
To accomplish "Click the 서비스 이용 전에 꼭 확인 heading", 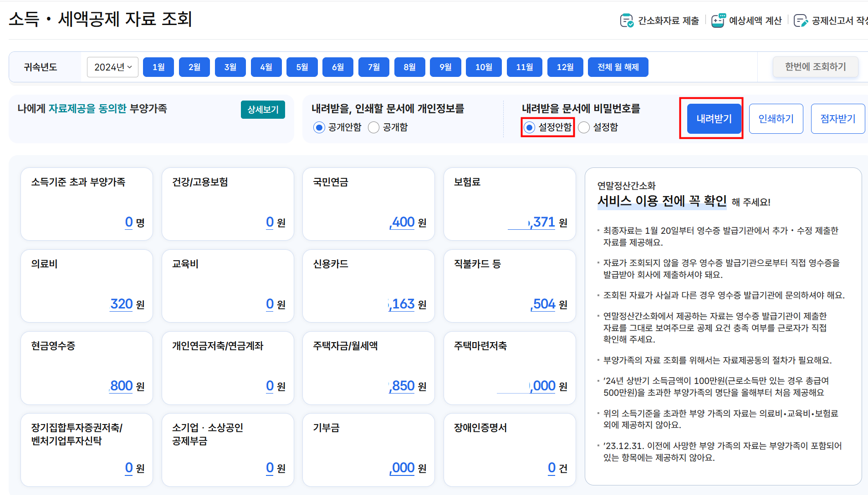I will (x=662, y=201).
